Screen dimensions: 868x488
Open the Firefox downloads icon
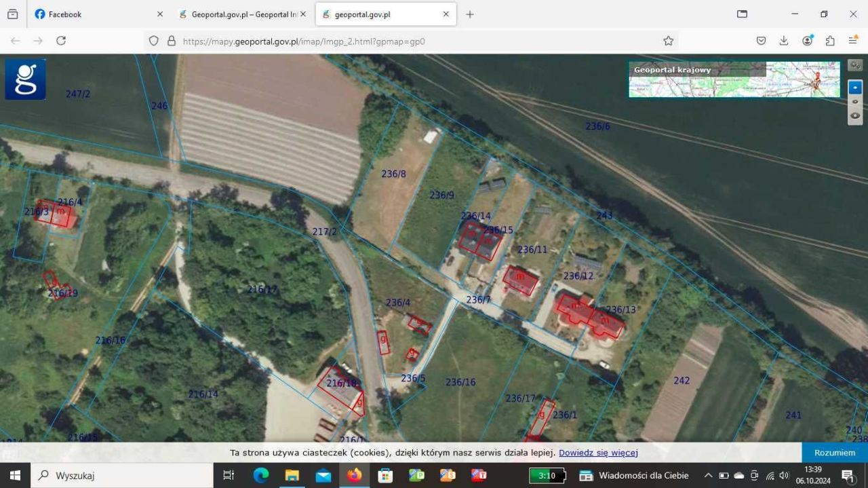784,41
